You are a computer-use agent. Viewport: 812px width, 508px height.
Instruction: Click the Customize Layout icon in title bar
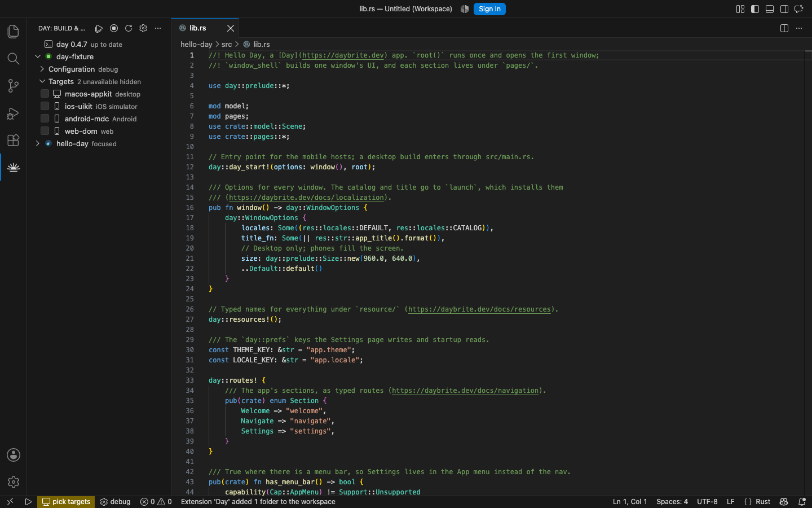point(740,9)
